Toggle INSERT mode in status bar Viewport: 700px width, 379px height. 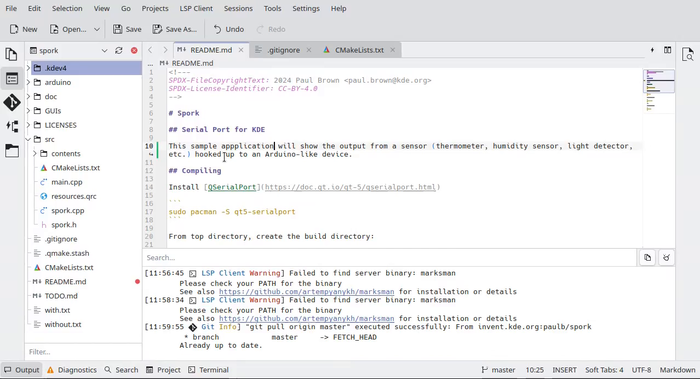(564, 370)
